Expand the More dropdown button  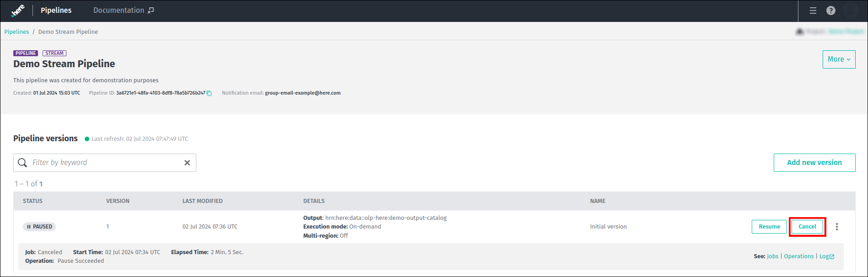click(x=839, y=59)
